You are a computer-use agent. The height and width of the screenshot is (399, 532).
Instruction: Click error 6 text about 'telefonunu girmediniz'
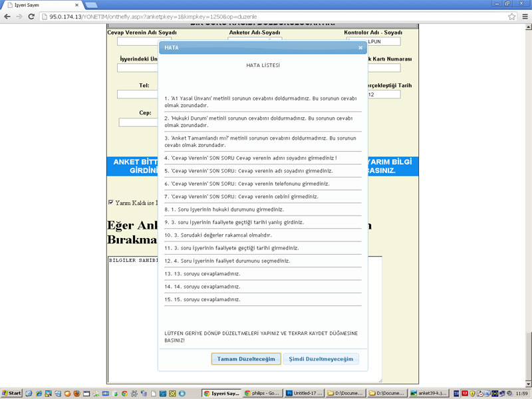(x=247, y=184)
